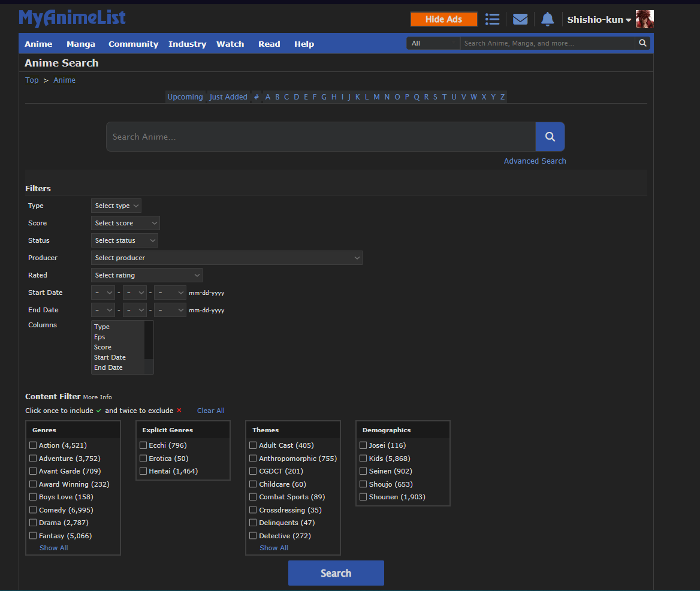Toggle the Ecchi explicit genre checkbox

143,445
